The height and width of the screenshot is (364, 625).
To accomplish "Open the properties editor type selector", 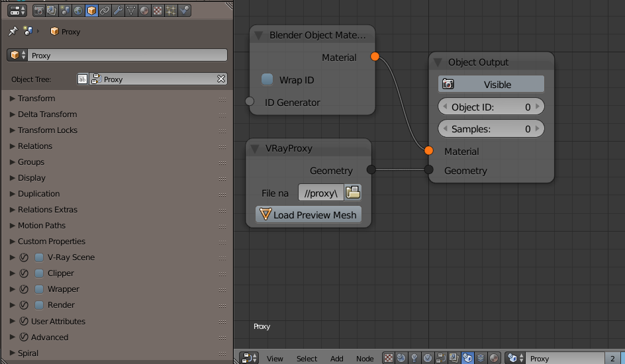I will point(17,11).
